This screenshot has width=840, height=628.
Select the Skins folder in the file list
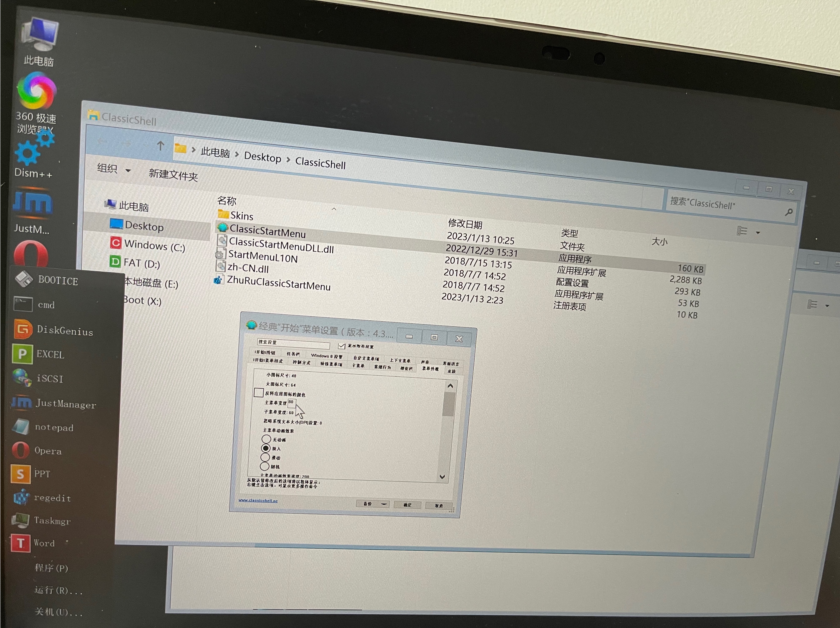235,215
